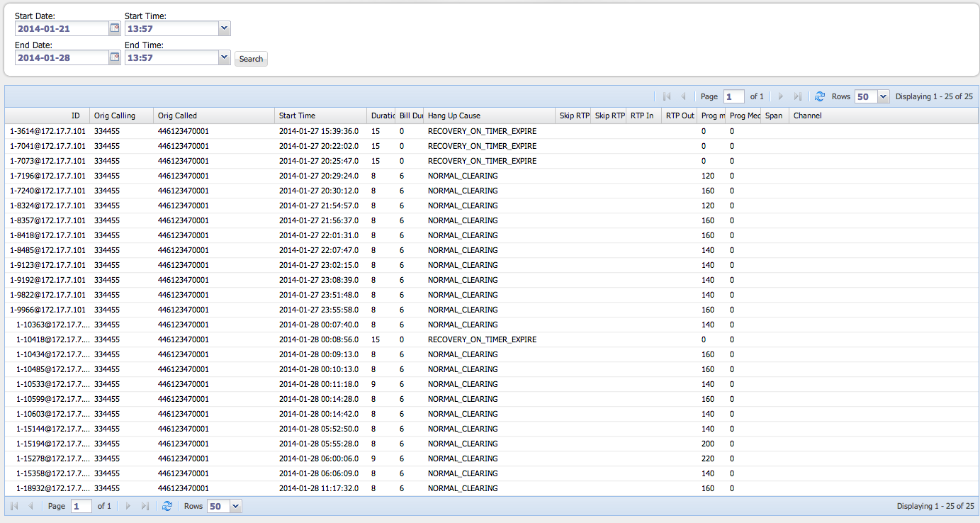Screen dimensions: 980x523
Task: Go to previous page in bottom toolbar
Action: pos(30,506)
